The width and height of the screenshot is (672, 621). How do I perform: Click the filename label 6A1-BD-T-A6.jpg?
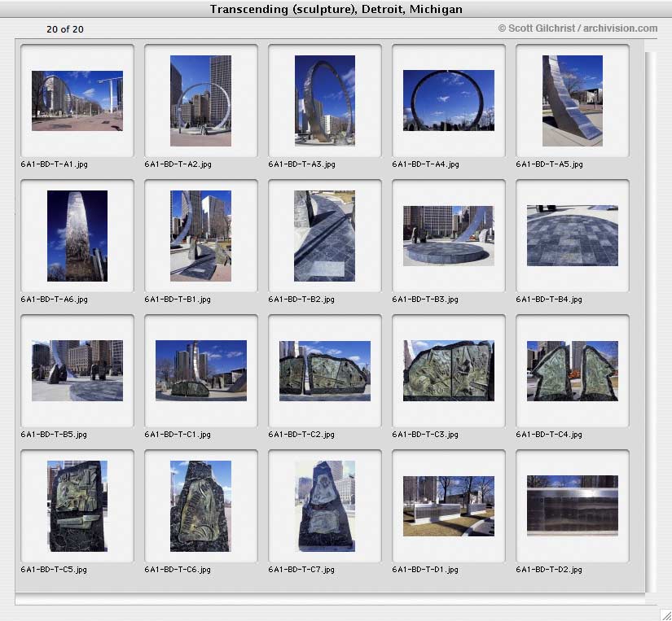coord(54,300)
